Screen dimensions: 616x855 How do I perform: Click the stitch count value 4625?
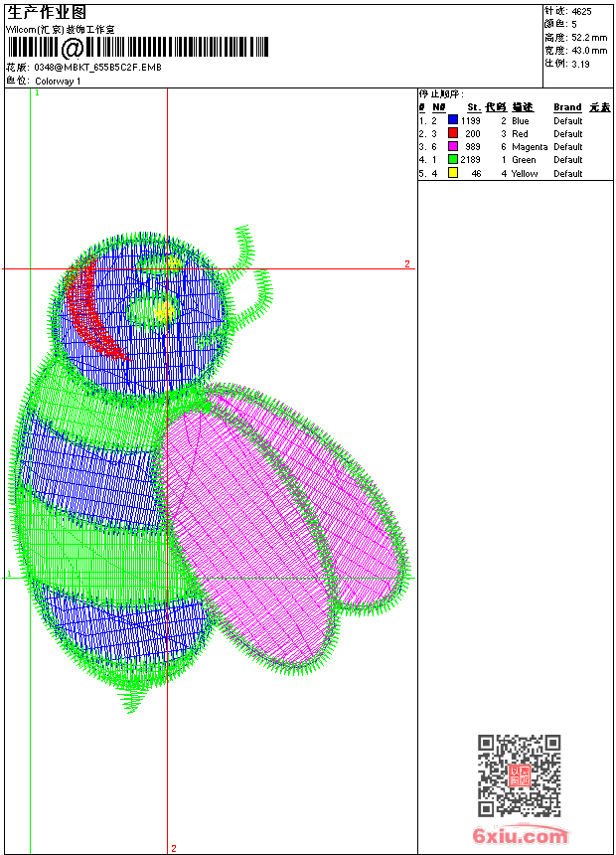pos(581,11)
